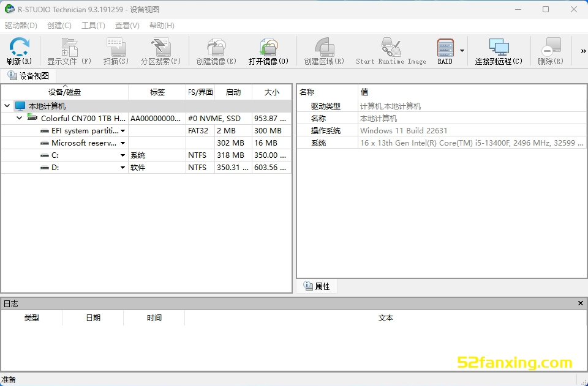The height and width of the screenshot is (386, 588).
Task: Click the log 类型 column header
Action: click(31, 318)
